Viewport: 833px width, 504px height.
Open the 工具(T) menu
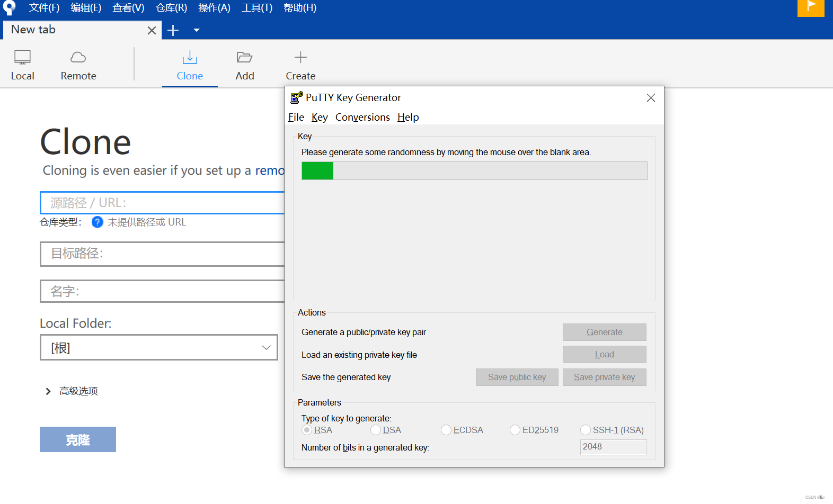[x=257, y=7]
